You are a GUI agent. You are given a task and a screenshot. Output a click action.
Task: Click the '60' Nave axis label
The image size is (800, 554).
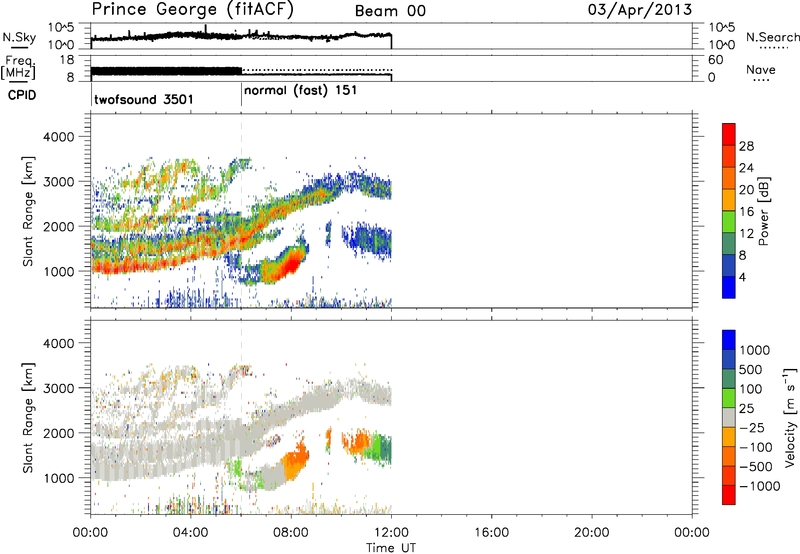(x=715, y=60)
